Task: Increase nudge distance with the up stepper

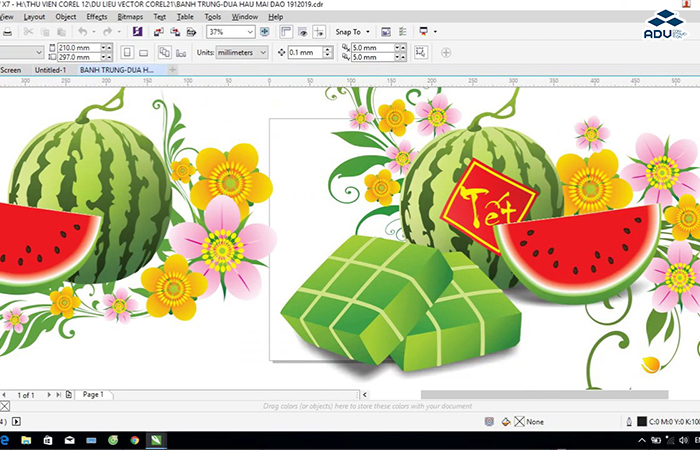Action: tap(328, 49)
